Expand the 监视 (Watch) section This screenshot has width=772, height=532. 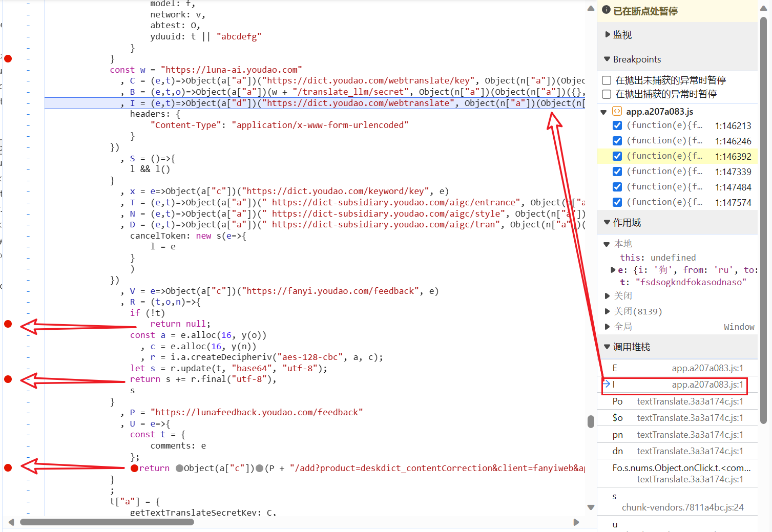coord(608,34)
